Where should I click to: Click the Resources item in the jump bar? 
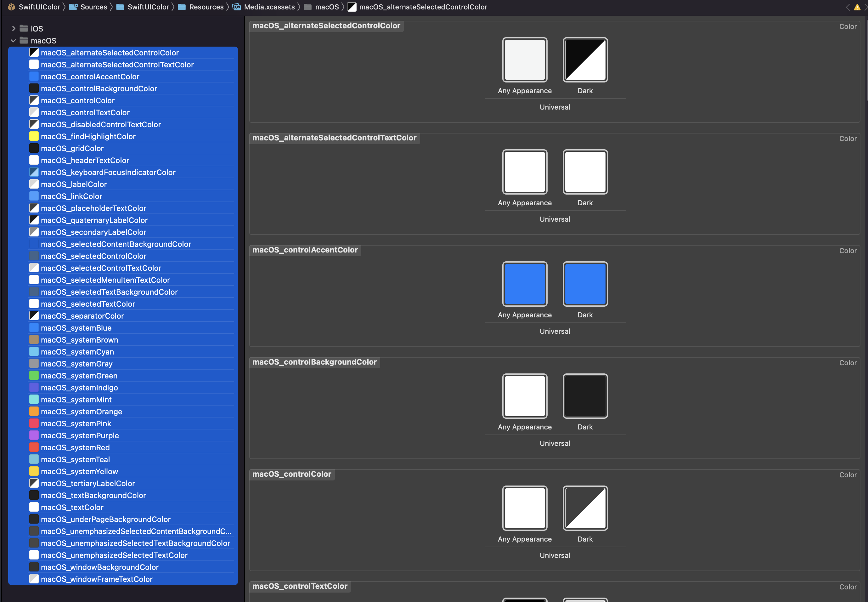(x=207, y=7)
